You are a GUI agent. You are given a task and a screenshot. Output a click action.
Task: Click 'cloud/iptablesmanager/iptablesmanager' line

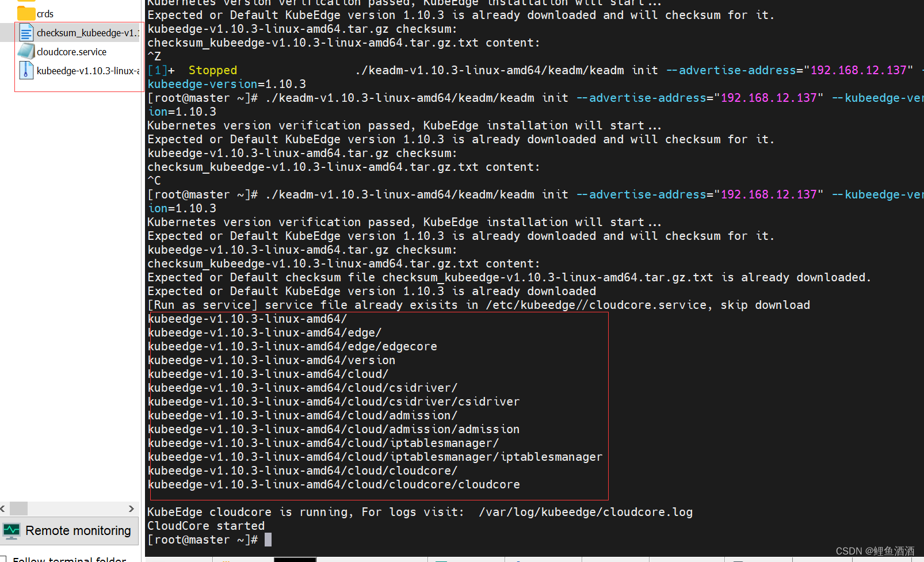point(375,457)
